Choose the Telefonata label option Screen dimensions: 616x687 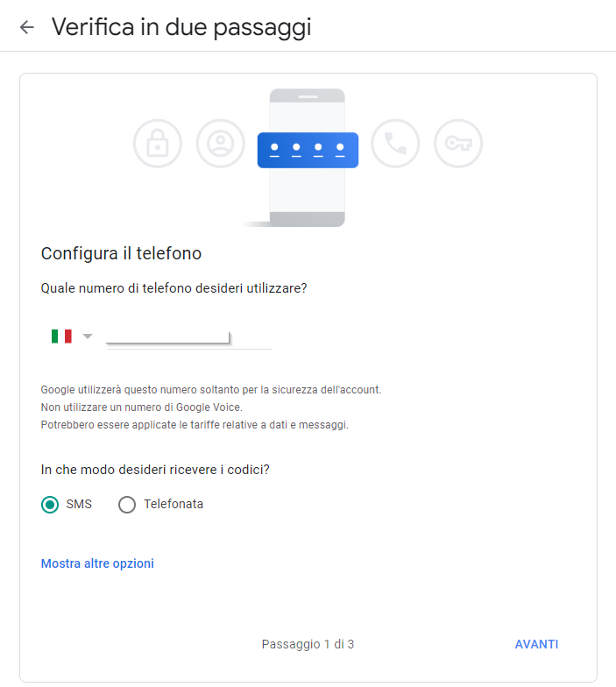pyautogui.click(x=173, y=505)
